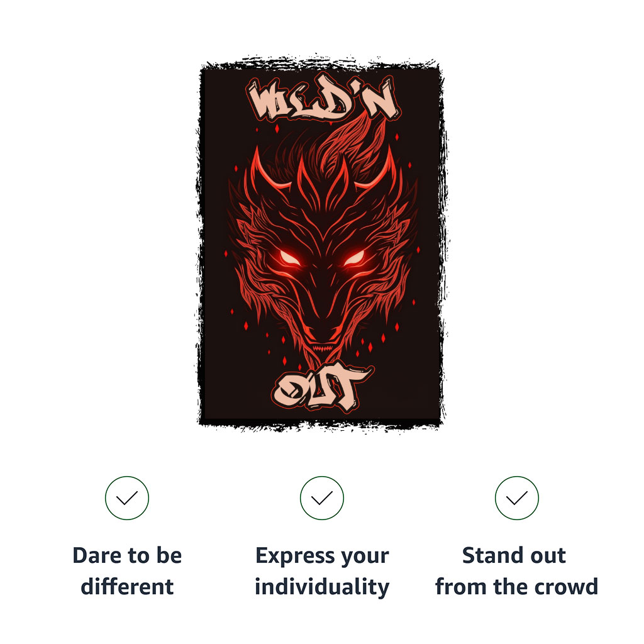Select the "Dare to be different" text
This screenshot has width=644, height=644.
point(127,571)
